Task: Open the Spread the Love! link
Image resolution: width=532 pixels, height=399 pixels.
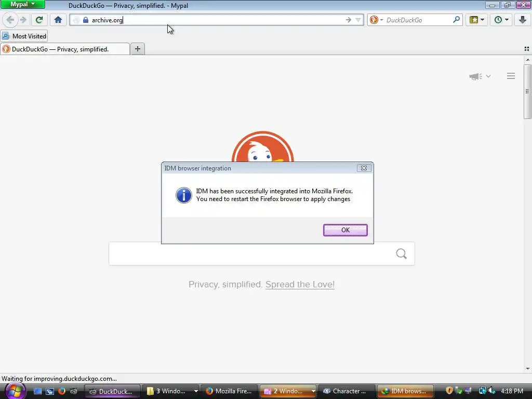Action: (300, 284)
